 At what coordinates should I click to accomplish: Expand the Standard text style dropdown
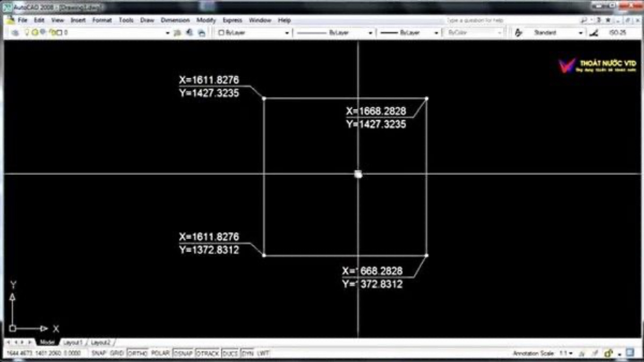point(580,33)
